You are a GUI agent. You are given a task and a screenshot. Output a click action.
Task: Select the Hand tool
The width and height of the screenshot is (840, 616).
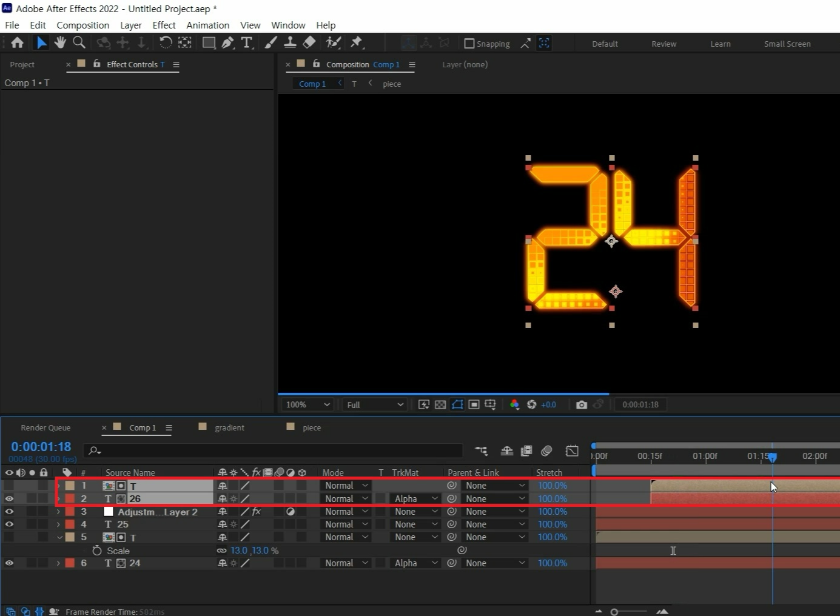(60, 42)
